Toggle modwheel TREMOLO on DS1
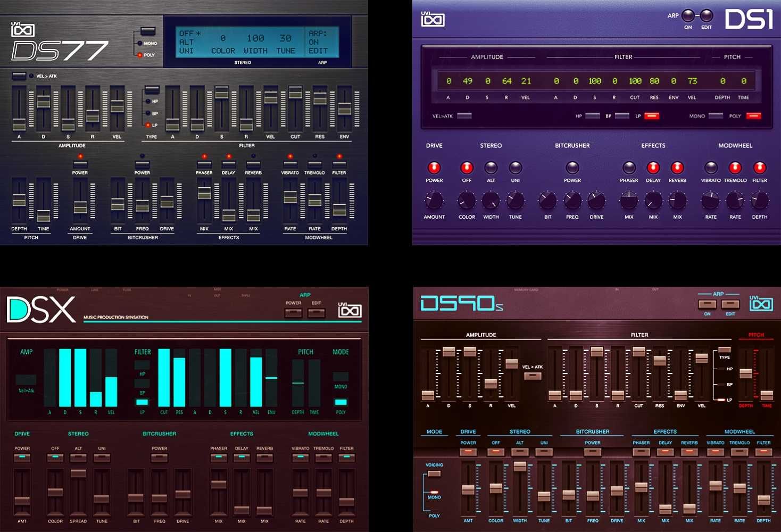The image size is (781, 532). tap(735, 168)
